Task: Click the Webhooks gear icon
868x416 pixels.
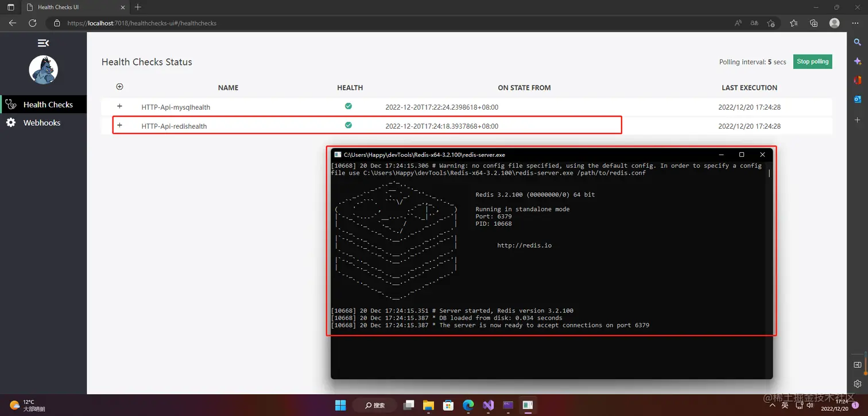Action: pyautogui.click(x=10, y=122)
